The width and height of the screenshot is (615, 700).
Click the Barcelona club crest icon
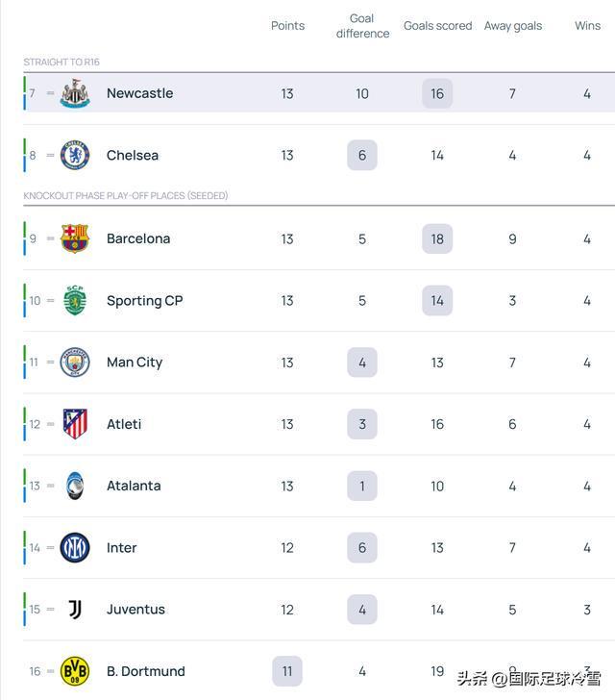(75, 238)
